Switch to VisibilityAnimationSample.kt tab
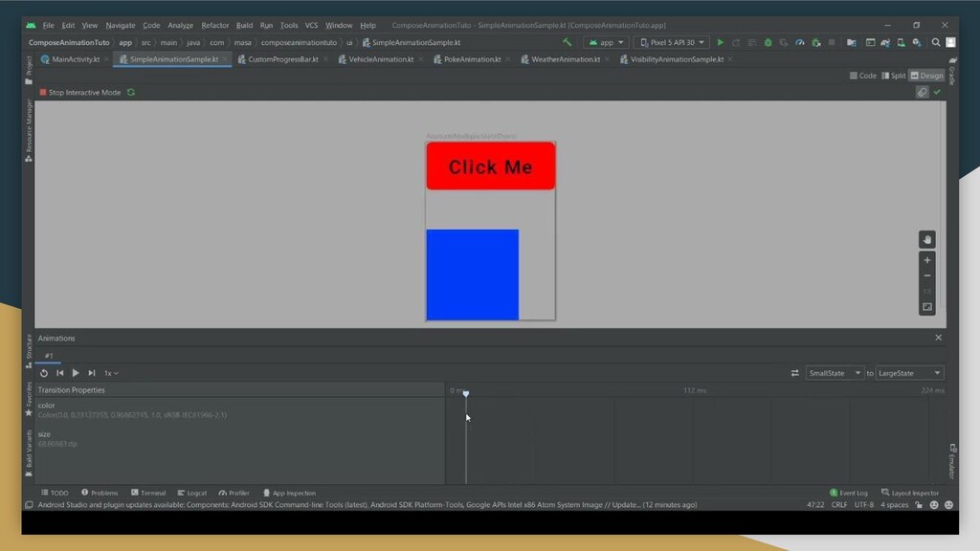The image size is (980, 551). 677,59
